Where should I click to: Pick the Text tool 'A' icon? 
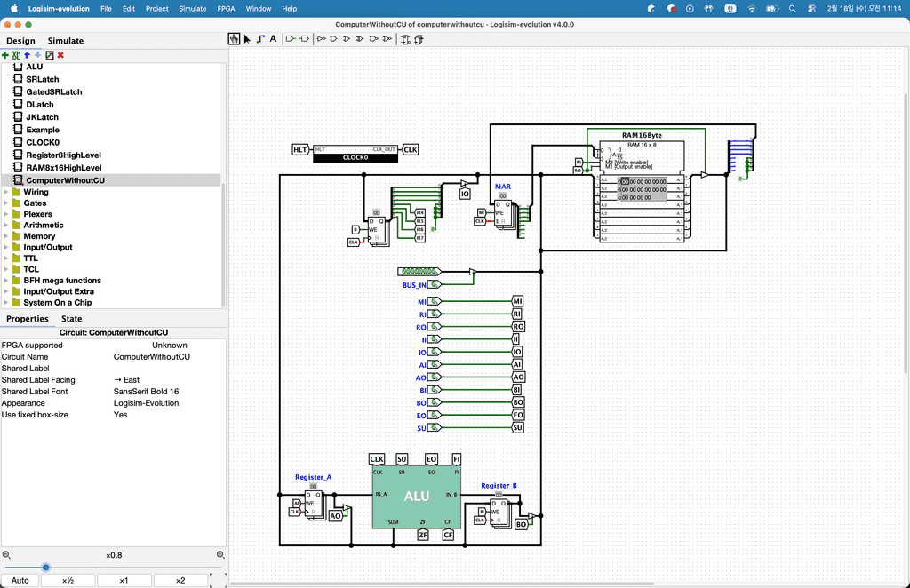273,39
